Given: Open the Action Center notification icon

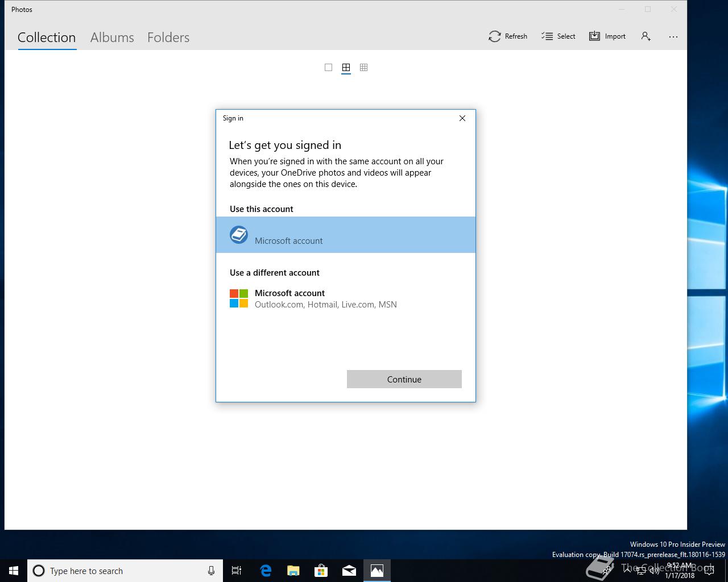Looking at the screenshot, I should tap(709, 571).
